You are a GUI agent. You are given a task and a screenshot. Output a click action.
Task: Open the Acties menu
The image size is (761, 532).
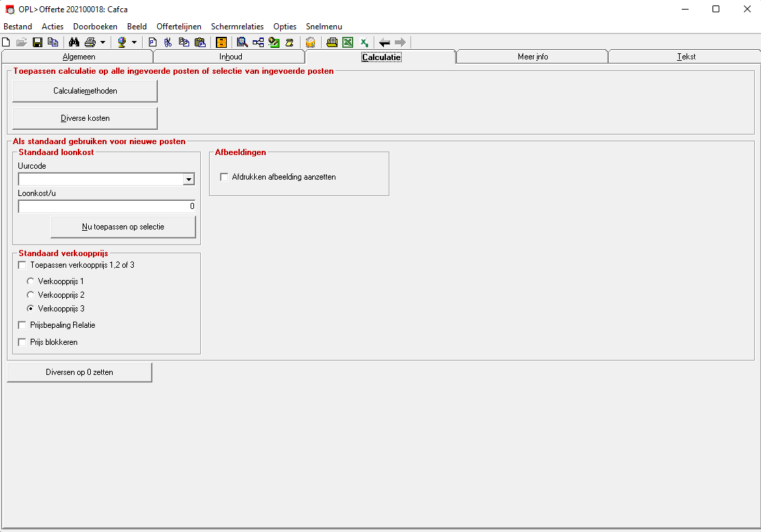(53, 27)
